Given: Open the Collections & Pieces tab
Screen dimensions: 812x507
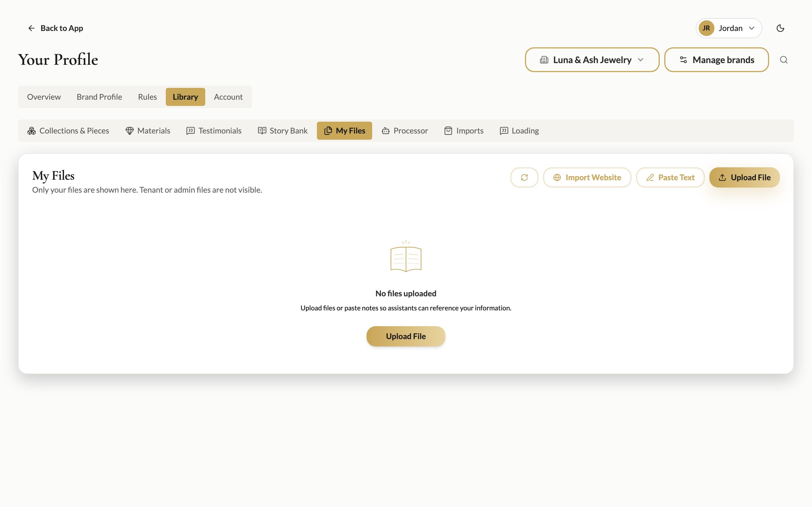Looking at the screenshot, I should (68, 131).
